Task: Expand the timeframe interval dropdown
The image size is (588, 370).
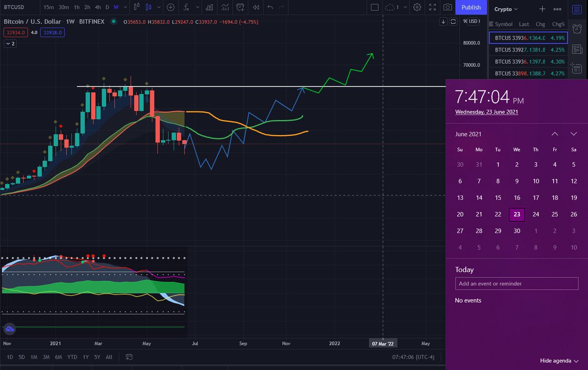Action: (x=124, y=7)
